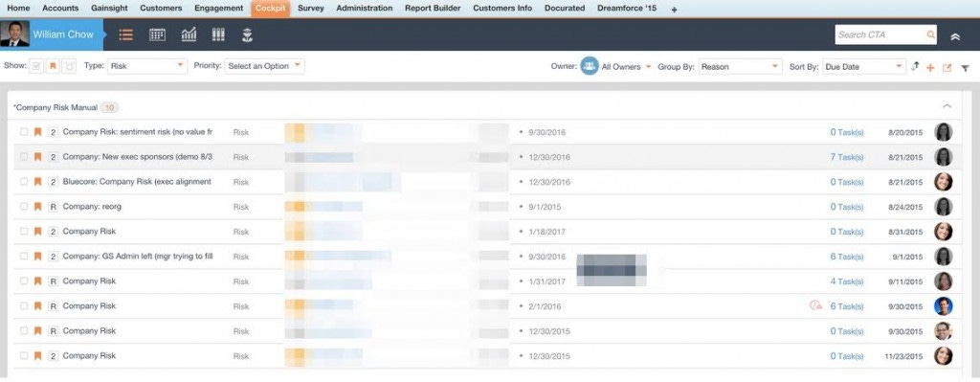Viewport: 980px width, 382px height.
Task: Click the overdue alert icon on 2/1/2016 row
Action: (815, 305)
